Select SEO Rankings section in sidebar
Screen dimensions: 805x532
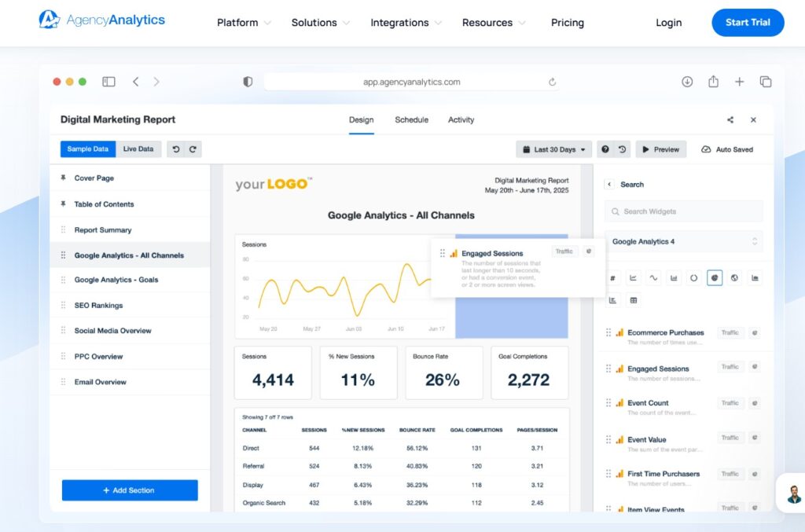coord(98,306)
